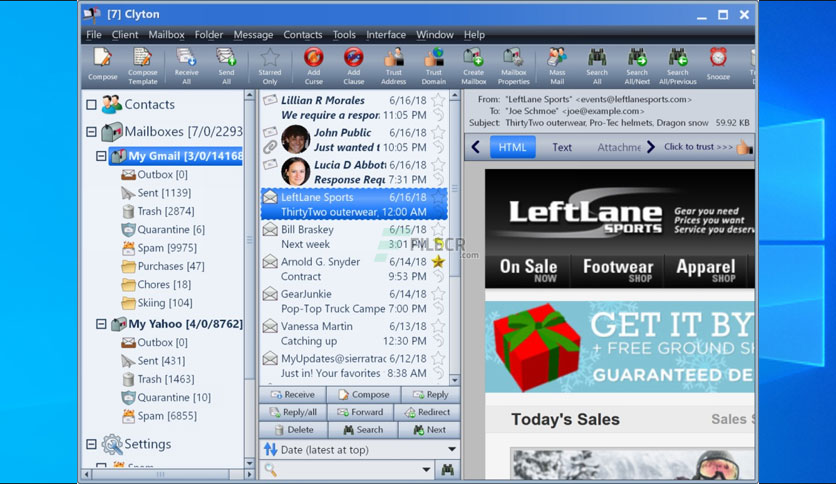836x484 pixels.
Task: Click the Receive button below list
Action: point(292,394)
